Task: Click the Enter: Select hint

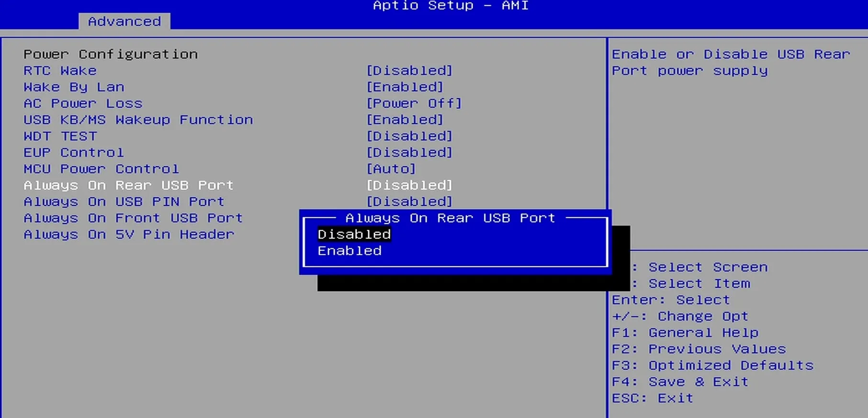Action: [671, 300]
